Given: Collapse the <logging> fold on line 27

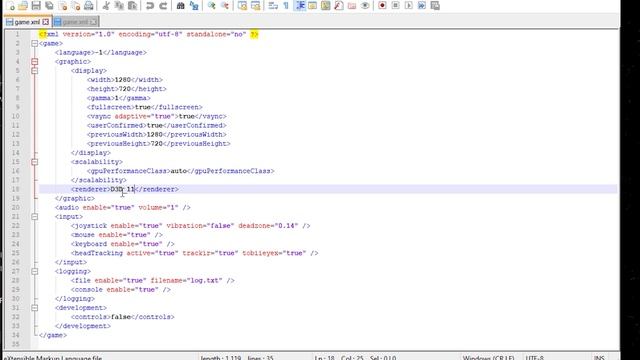Looking at the screenshot, I should pos(35,271).
